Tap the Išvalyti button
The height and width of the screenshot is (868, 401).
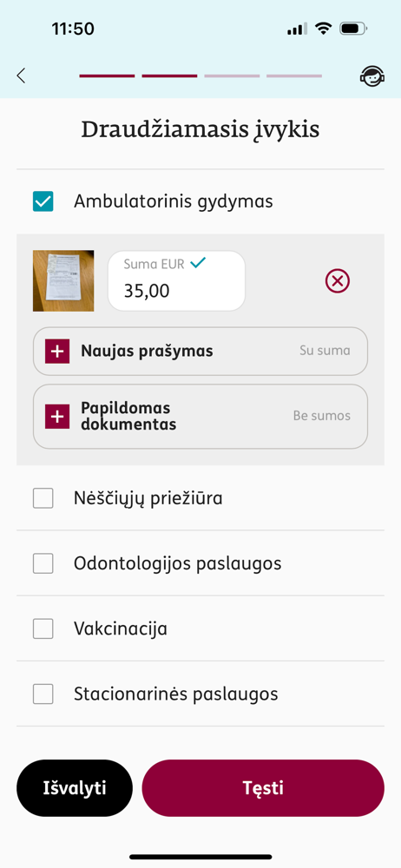click(75, 788)
